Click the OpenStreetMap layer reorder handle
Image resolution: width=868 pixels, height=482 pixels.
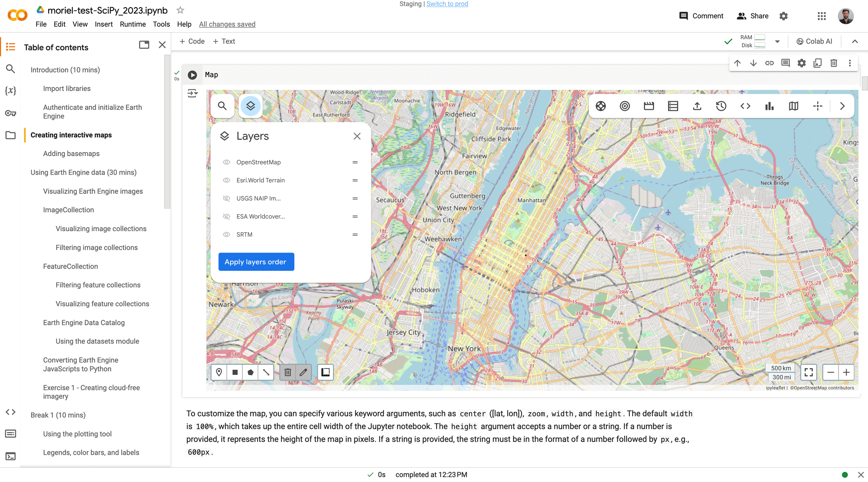[x=355, y=162]
